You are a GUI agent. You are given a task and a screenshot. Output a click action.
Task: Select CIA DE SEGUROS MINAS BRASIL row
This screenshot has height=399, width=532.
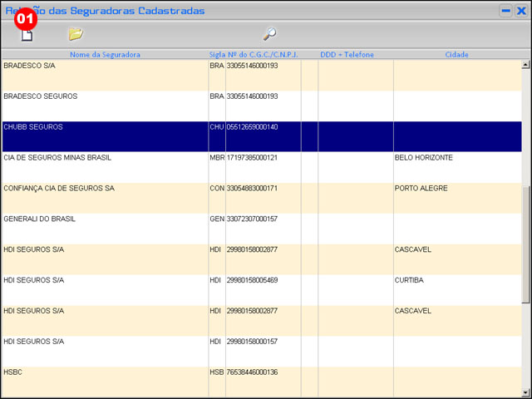click(x=104, y=158)
